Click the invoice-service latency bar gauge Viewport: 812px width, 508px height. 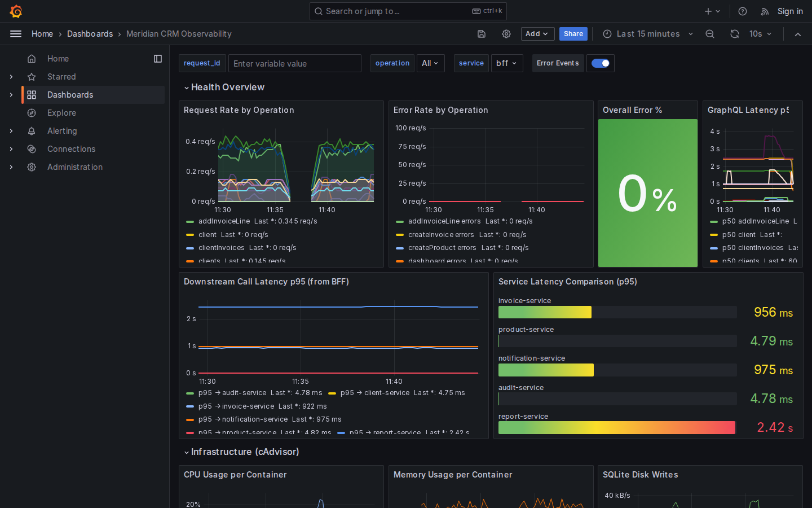click(x=617, y=312)
